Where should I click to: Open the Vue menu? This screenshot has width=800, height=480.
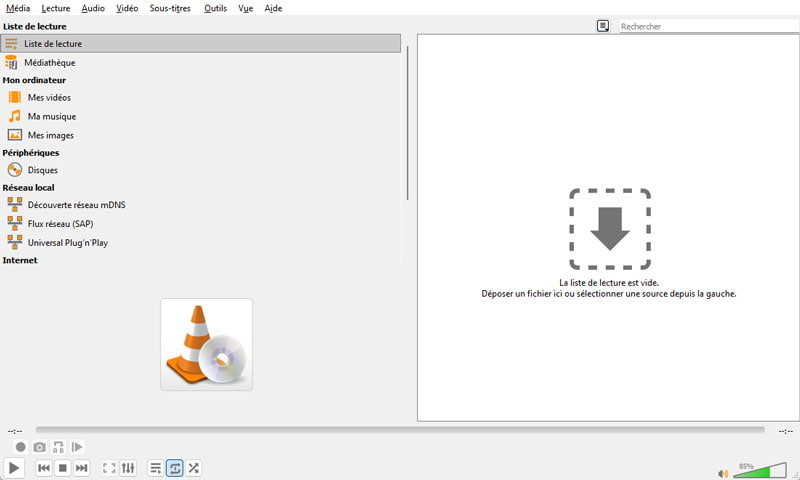[245, 8]
